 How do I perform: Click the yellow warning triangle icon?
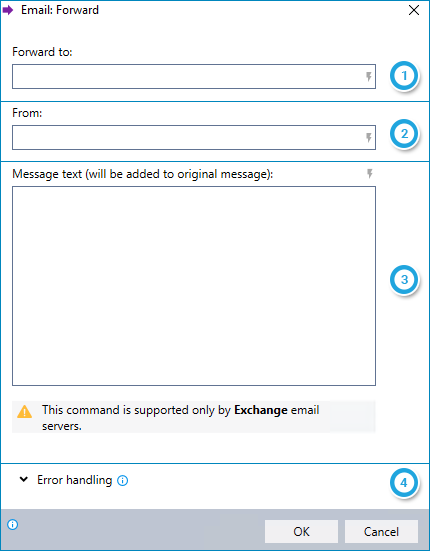24,411
